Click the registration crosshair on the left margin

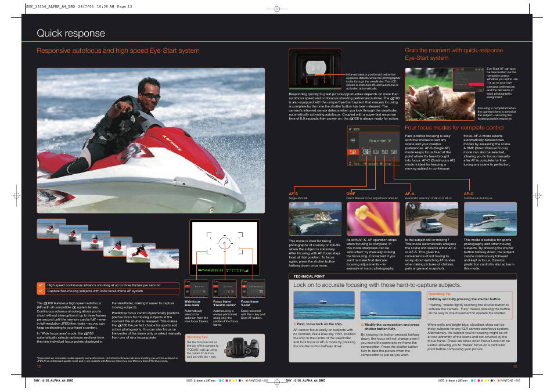(16, 196)
